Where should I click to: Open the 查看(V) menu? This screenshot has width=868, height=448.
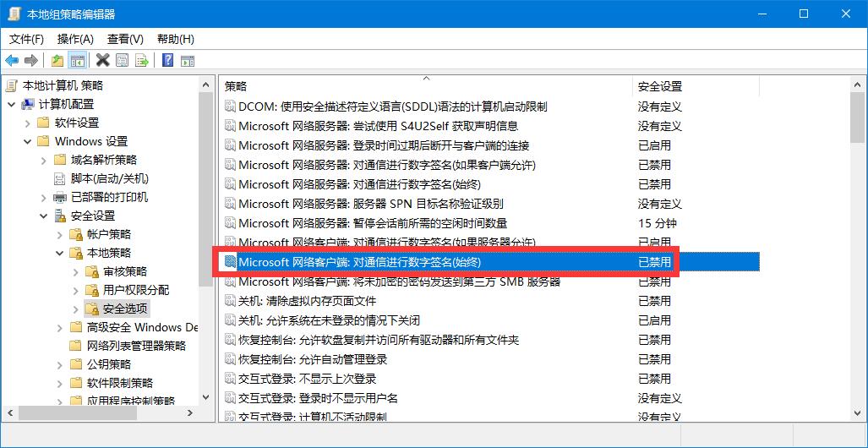[x=126, y=40]
